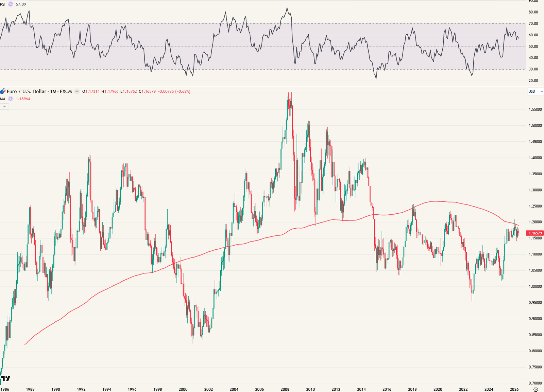Click the open value O1.17314
The height and width of the screenshot is (392, 544).
tap(91, 91)
